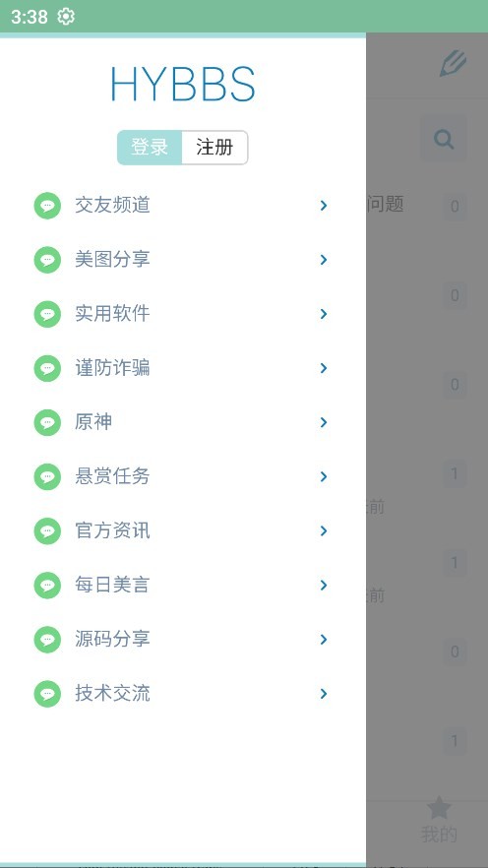Expand 技术交流 via its chevron arrow
Viewport: 488px width, 868px height.
[324, 694]
